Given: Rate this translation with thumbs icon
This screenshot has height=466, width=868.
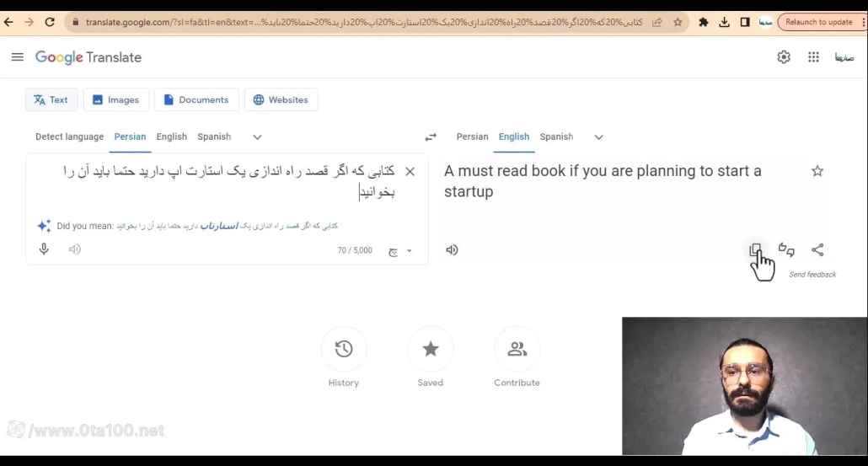Looking at the screenshot, I should point(786,249).
